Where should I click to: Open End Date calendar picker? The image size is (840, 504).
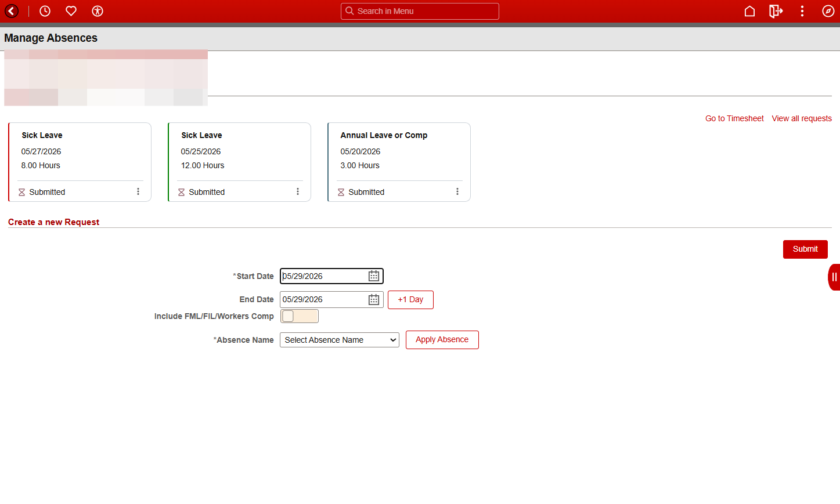(374, 299)
